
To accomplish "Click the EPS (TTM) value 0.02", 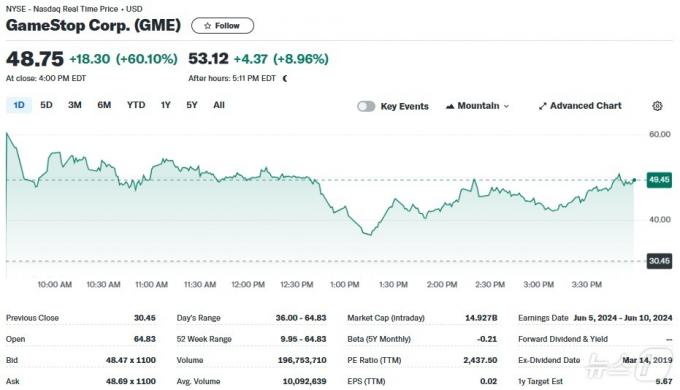I will 488,381.
